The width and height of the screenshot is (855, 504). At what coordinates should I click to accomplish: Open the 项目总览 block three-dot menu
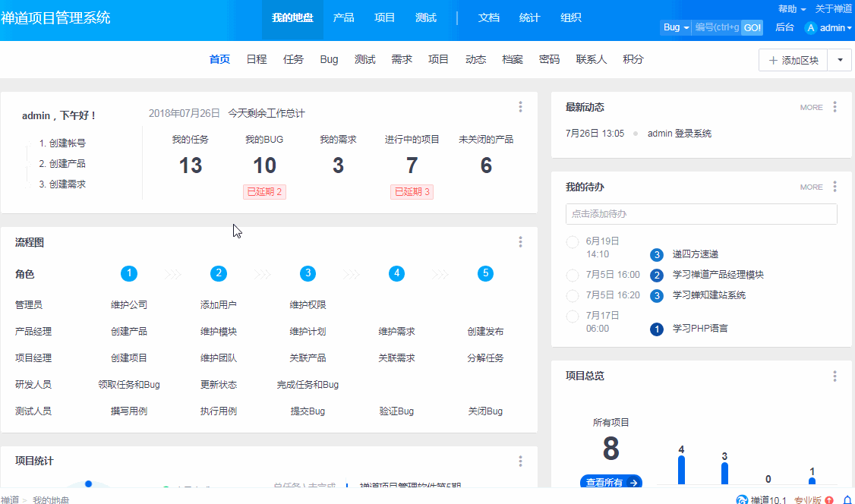[x=834, y=376]
